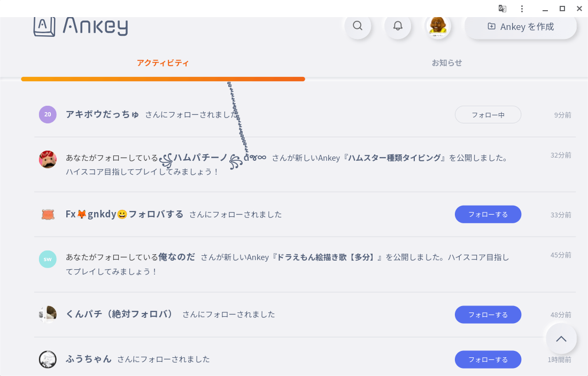This screenshot has width=588, height=376.
Task: Click the Fx gnkdy pillow avatar icon
Action: click(x=48, y=214)
